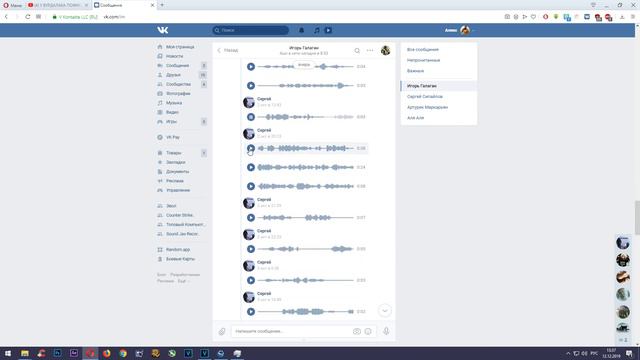The image size is (640, 360).
Task: Open the Алекс profile dropdown in header
Action: (460, 30)
